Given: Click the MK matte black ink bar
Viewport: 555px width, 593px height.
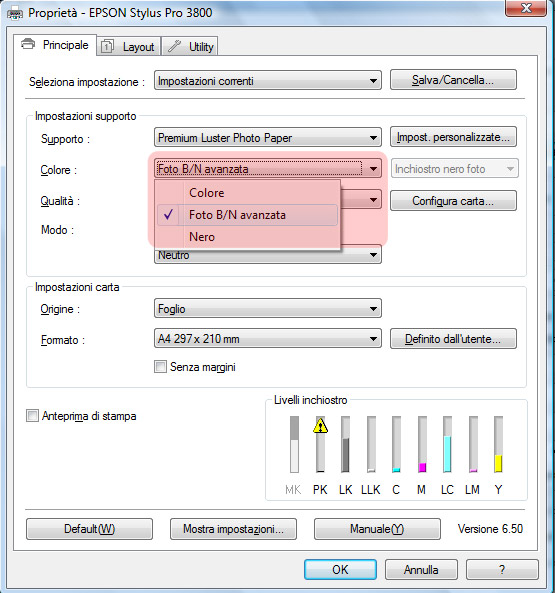Looking at the screenshot, I should point(294,444).
